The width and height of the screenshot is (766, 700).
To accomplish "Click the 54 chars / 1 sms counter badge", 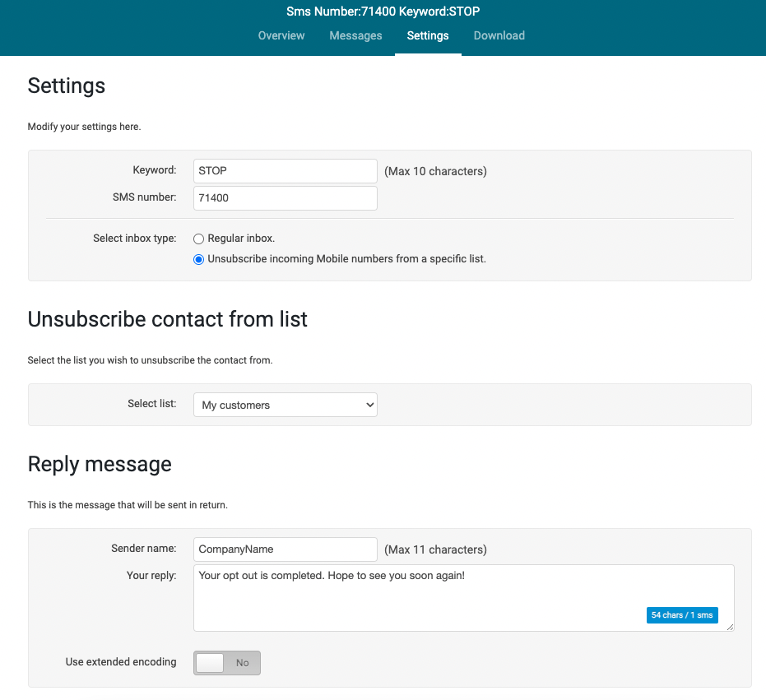I will pos(682,615).
